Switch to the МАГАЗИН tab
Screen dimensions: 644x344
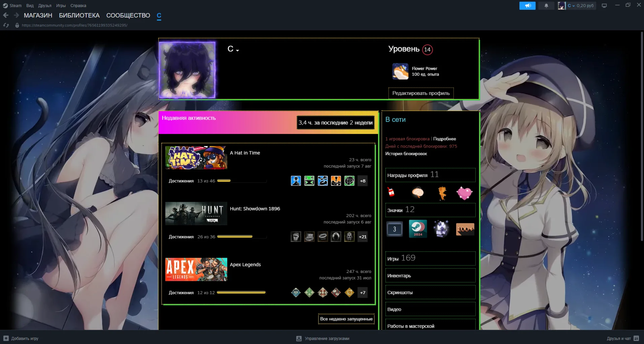pyautogui.click(x=38, y=15)
